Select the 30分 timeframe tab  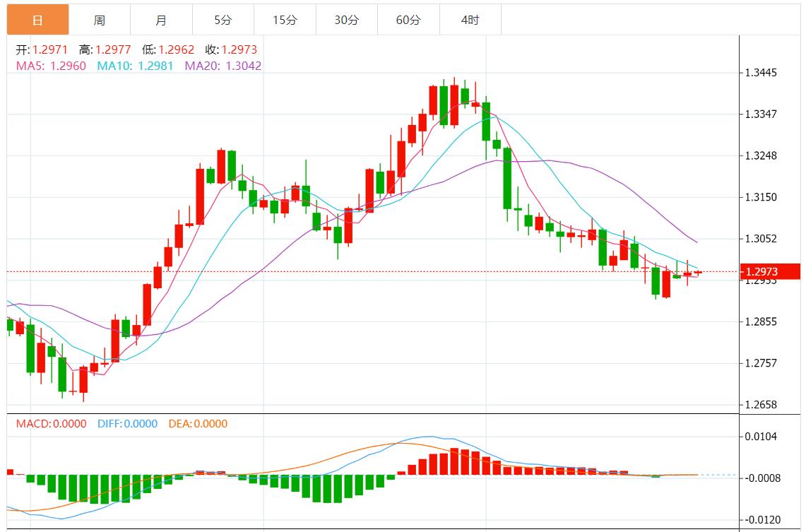tap(346, 20)
